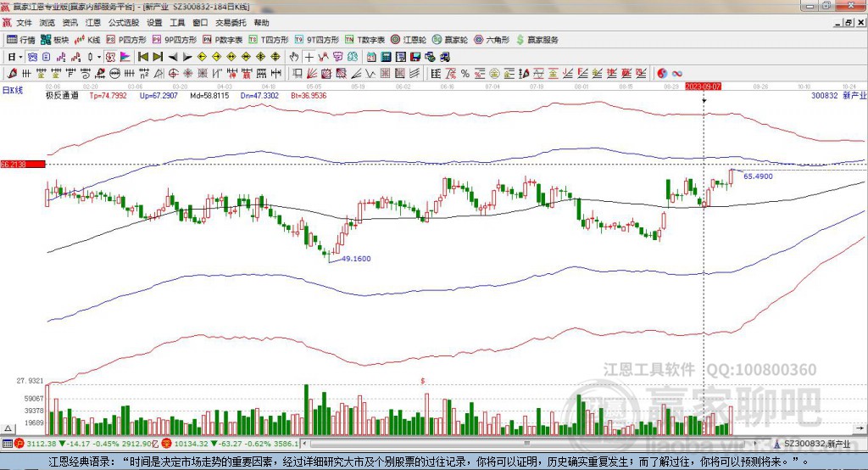Click the infinity symbol toolbar icon

[x=677, y=74]
